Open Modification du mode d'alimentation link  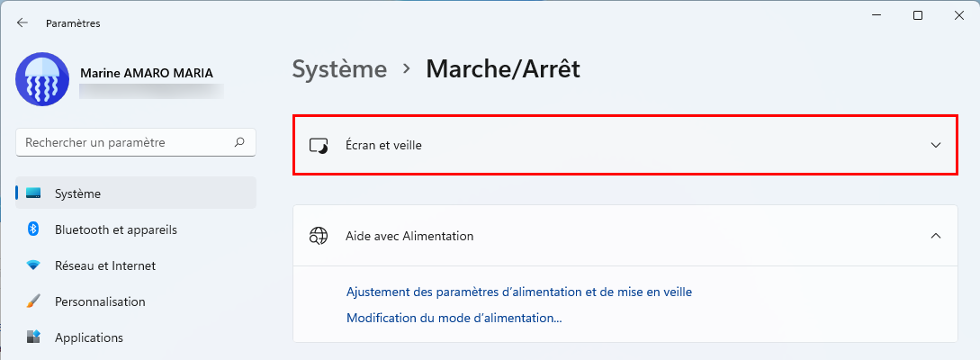pos(454,318)
